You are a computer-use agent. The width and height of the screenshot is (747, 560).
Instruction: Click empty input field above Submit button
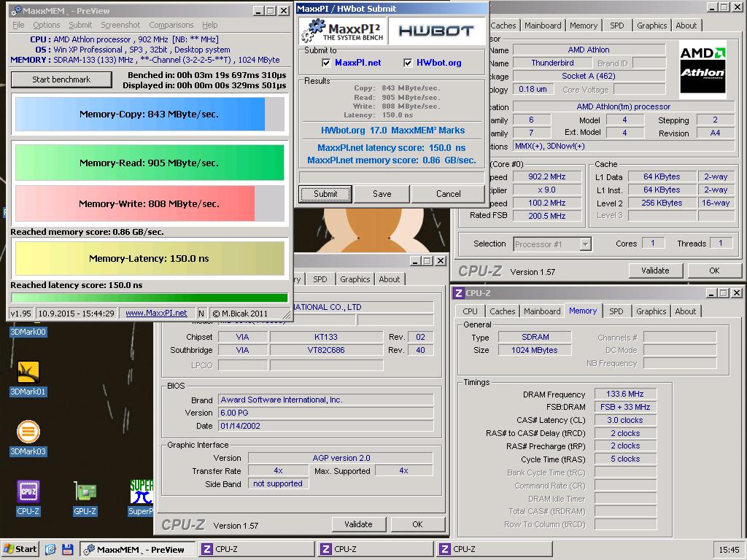click(392, 177)
